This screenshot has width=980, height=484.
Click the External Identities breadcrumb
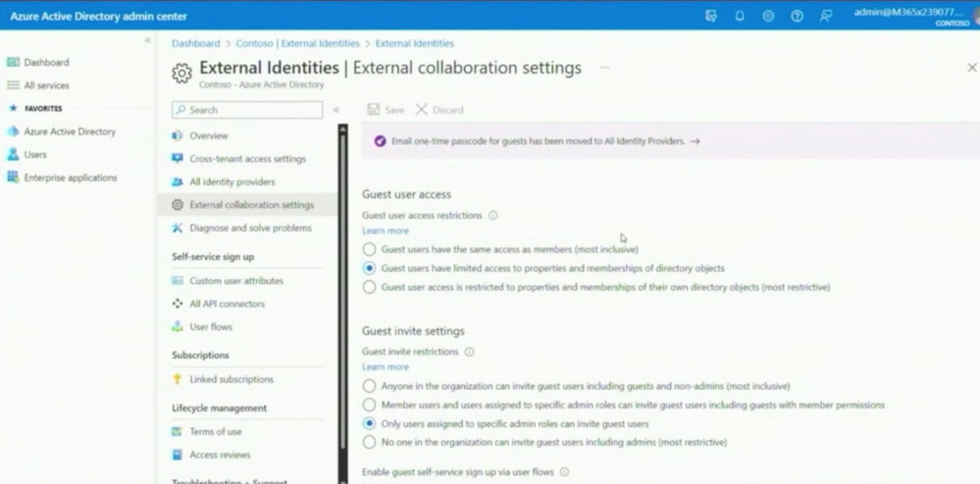click(x=414, y=43)
